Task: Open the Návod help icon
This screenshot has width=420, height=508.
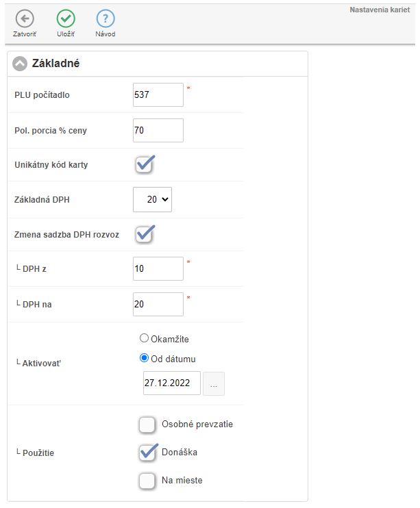Action: [106, 19]
